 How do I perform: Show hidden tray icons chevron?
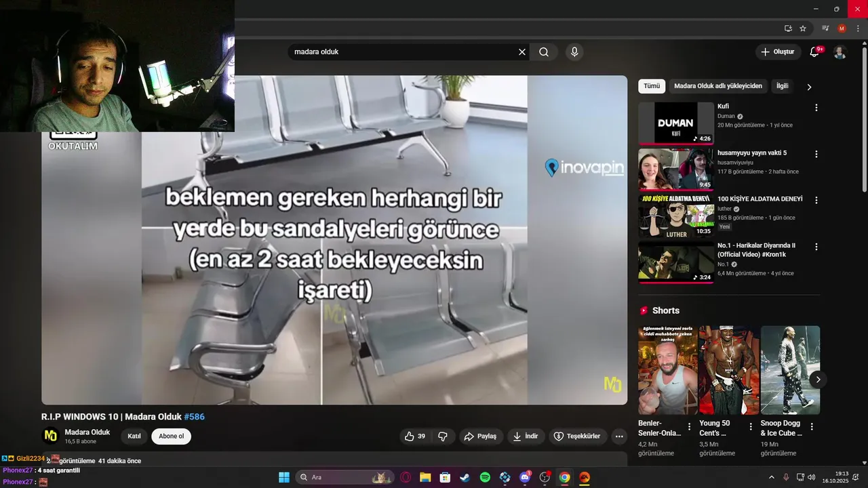pyautogui.click(x=771, y=477)
